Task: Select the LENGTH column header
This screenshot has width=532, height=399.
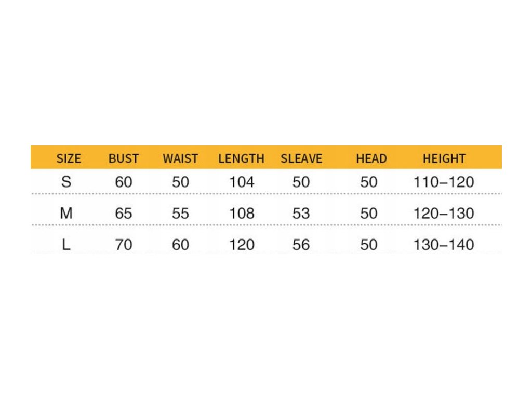Action: [x=241, y=158]
